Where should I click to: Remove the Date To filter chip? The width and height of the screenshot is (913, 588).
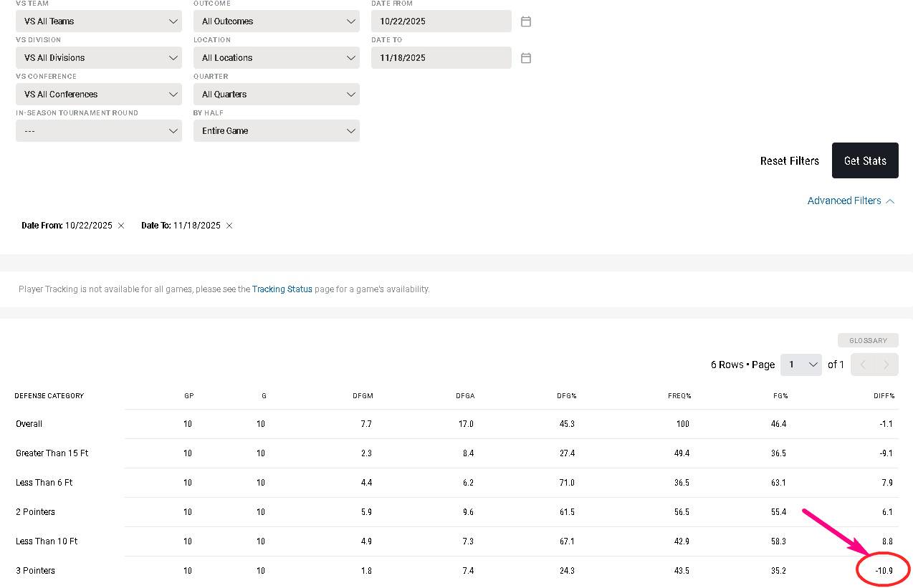(229, 226)
